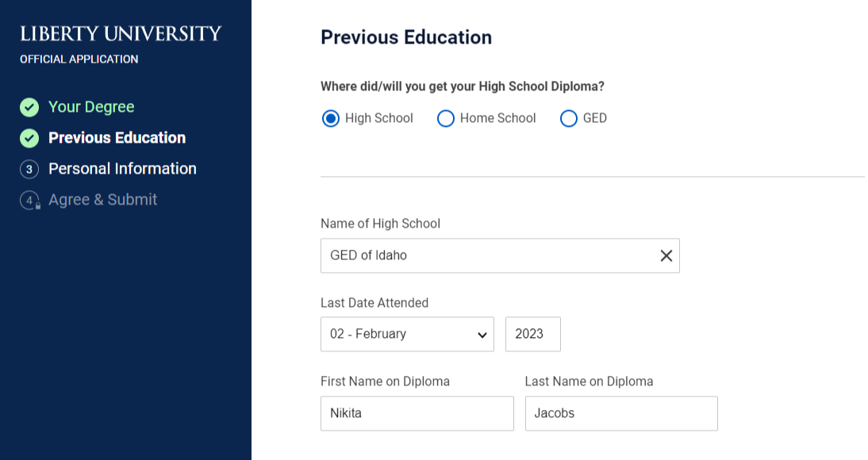Focus the First Name on Diploma field
This screenshot has height=460, width=868.
click(417, 413)
